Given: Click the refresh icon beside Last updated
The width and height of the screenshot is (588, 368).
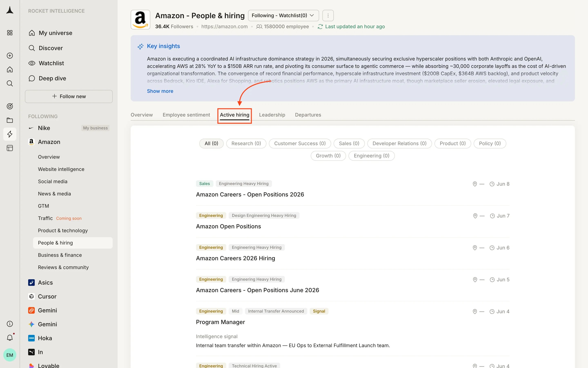Looking at the screenshot, I should [x=320, y=27].
